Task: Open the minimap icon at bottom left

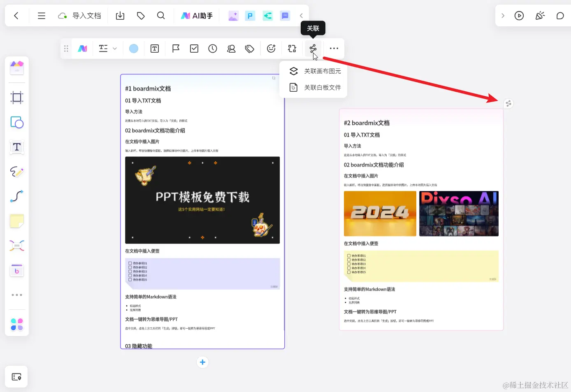Action: (x=16, y=376)
